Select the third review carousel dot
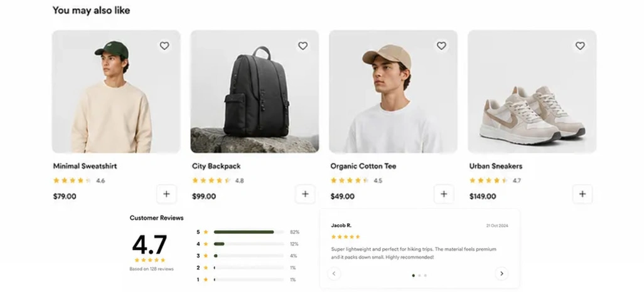Viewport: 644px width, 292px height. click(x=425, y=276)
